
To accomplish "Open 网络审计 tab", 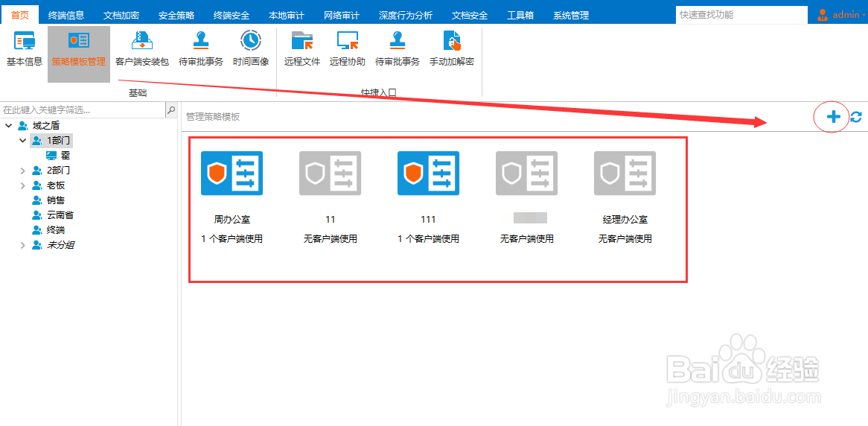I will pyautogui.click(x=342, y=16).
